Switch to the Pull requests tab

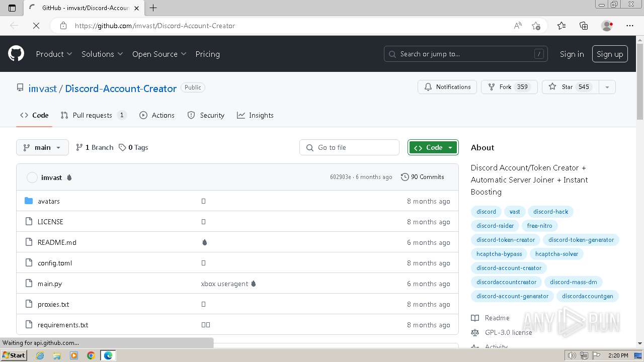[93, 115]
